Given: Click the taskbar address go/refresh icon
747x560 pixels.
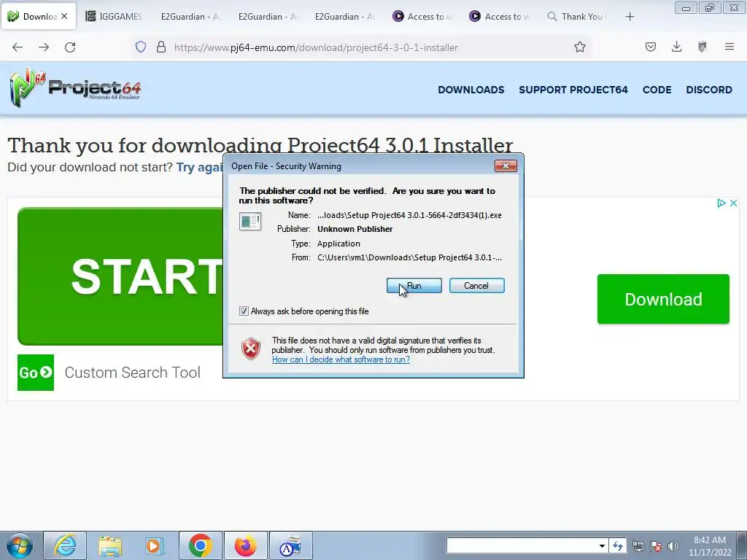Looking at the screenshot, I should pos(618,545).
